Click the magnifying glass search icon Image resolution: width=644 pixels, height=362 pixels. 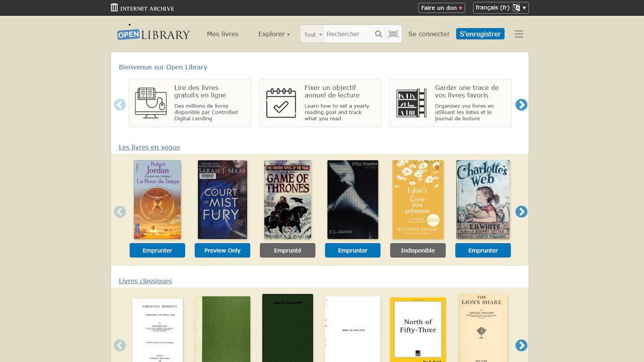click(x=378, y=34)
